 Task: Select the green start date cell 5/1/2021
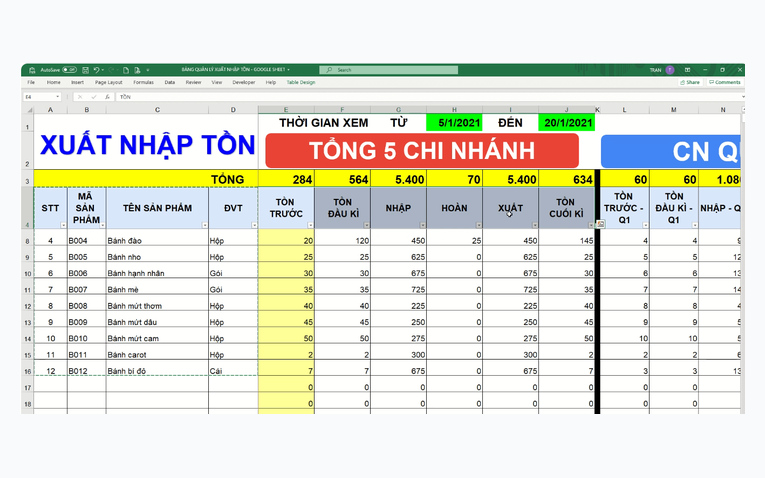pyautogui.click(x=454, y=122)
